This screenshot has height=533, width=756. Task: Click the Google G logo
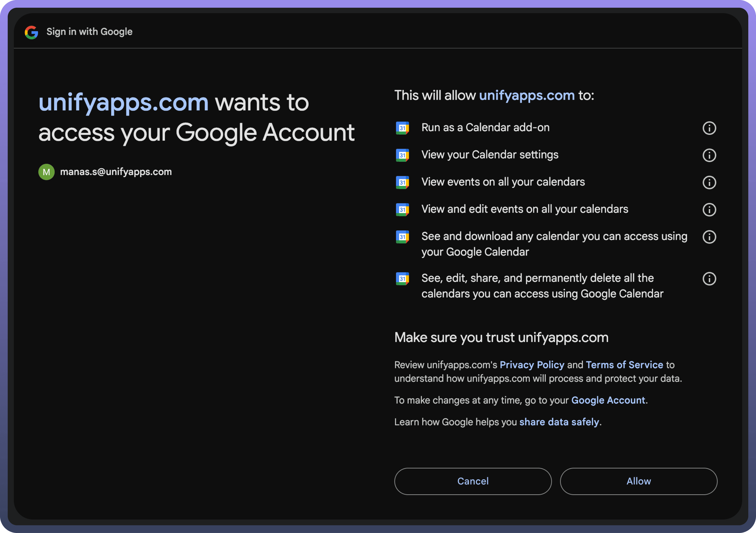(x=32, y=32)
